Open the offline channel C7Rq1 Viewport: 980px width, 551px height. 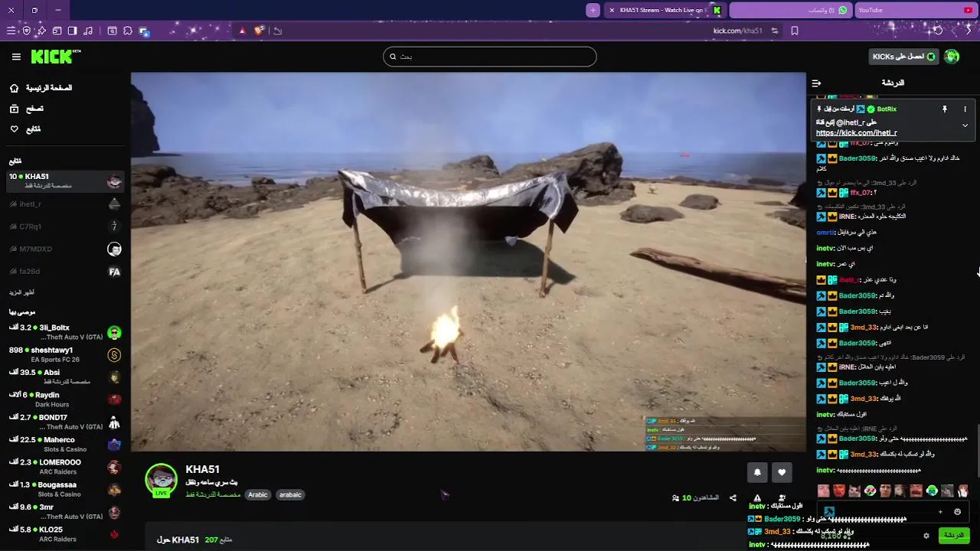64,227
